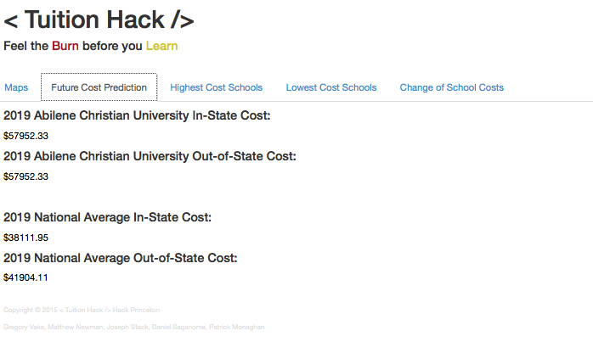593x364 pixels.
Task: Open the Maps tab
Action: click(x=16, y=87)
